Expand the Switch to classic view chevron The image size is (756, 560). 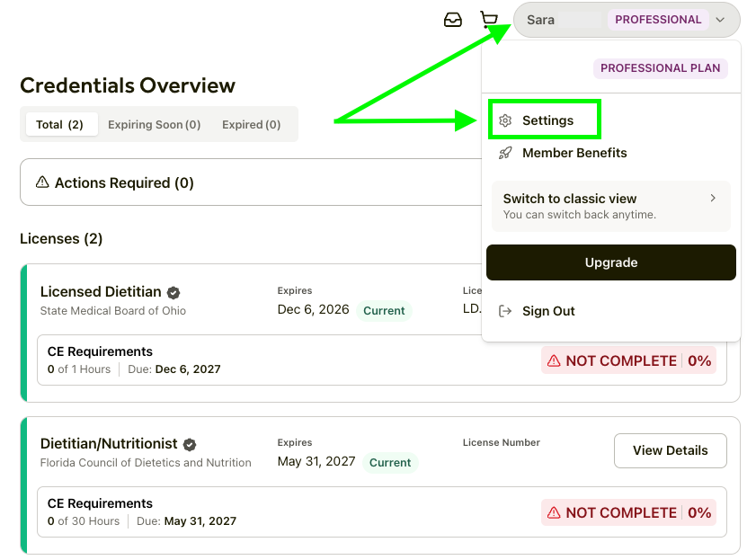713,199
